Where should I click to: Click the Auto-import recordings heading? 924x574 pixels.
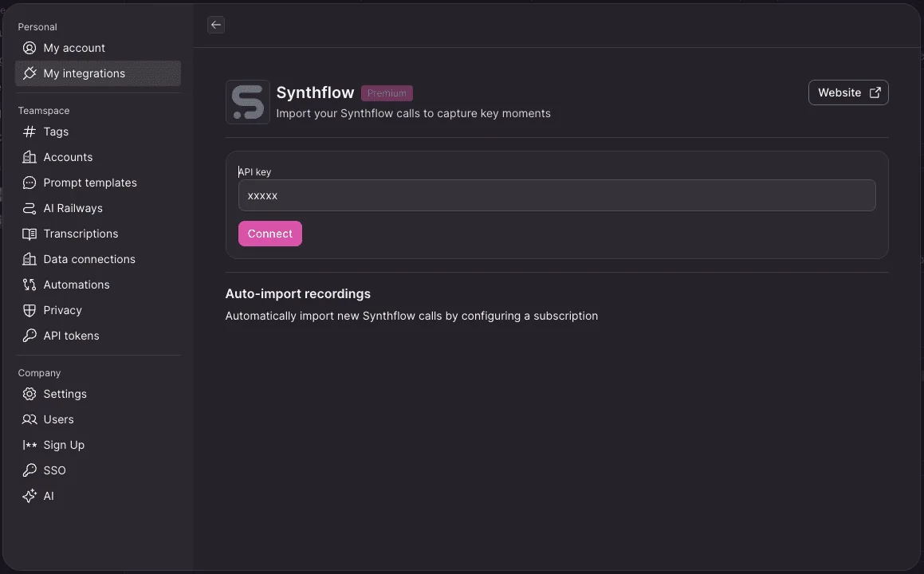pyautogui.click(x=297, y=293)
